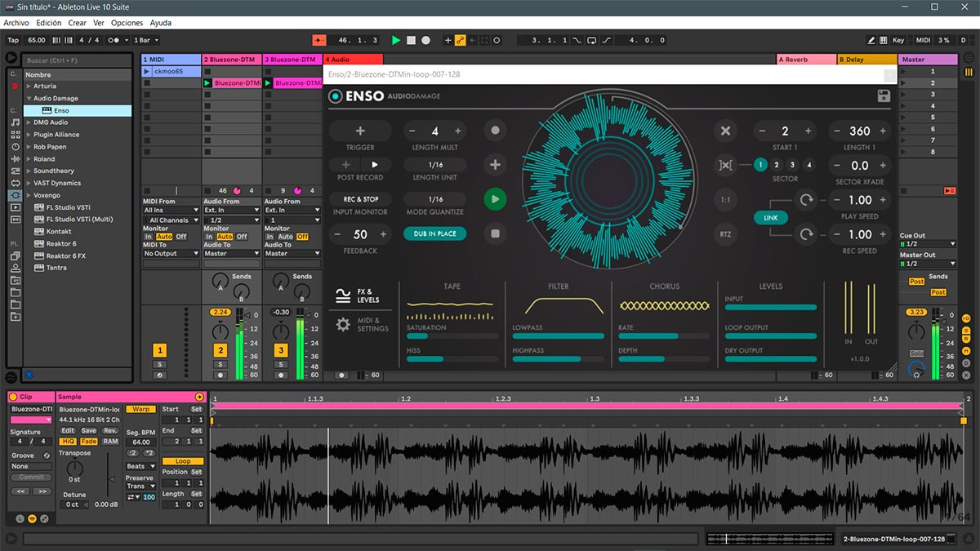
Task: Expand the Arturia folder in browser
Action: click(28, 86)
